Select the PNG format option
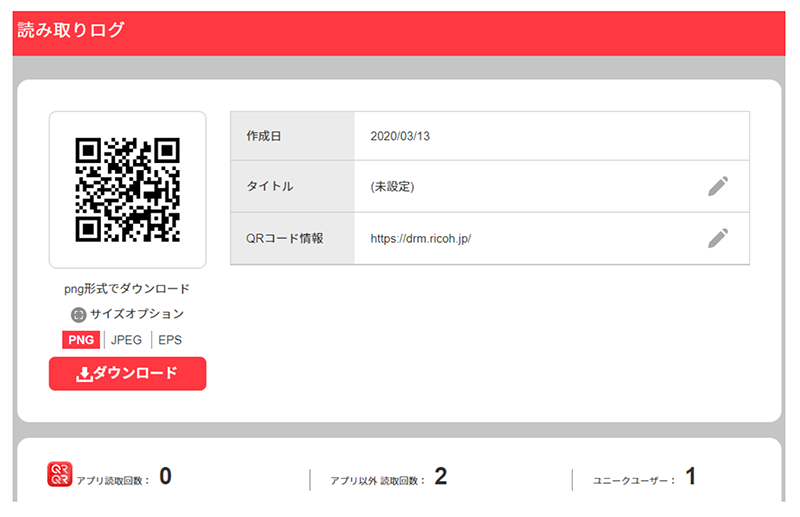 click(x=82, y=339)
